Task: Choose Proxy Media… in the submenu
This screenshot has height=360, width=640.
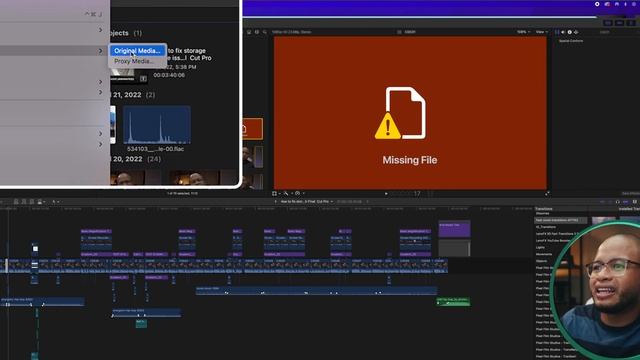Action: pyautogui.click(x=134, y=61)
